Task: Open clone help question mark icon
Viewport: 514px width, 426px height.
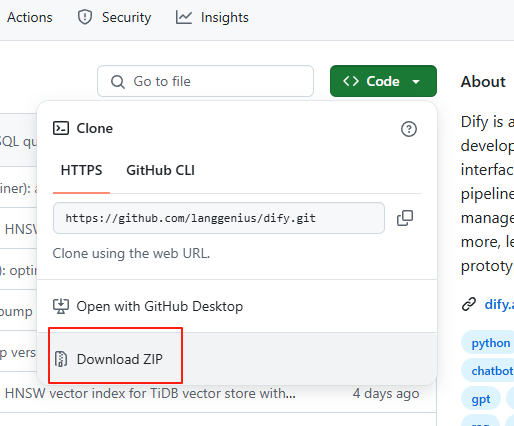Action: click(409, 129)
